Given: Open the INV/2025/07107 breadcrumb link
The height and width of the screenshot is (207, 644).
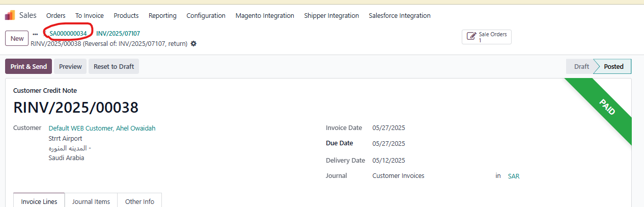Looking at the screenshot, I should pyautogui.click(x=118, y=34).
